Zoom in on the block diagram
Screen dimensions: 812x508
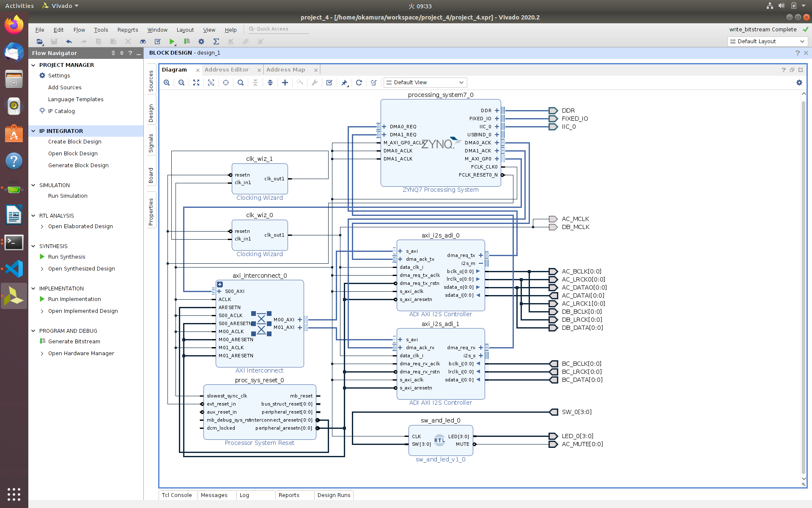(167, 83)
